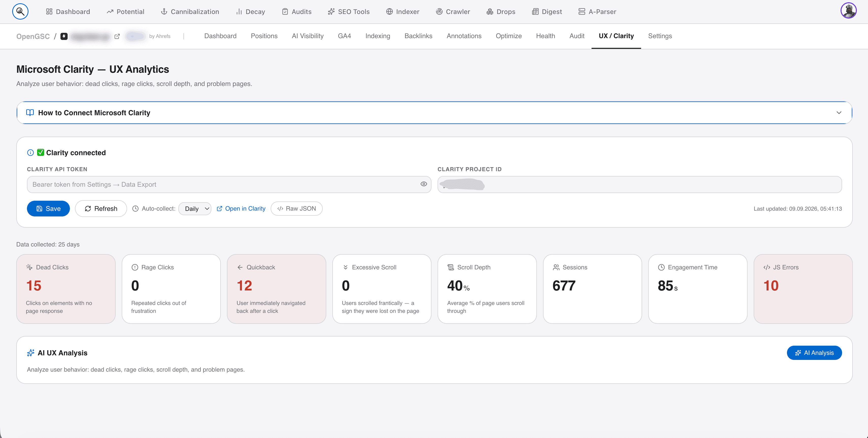This screenshot has height=438, width=868.
Task: Click the Clarity API Token input field
Action: coord(229,184)
